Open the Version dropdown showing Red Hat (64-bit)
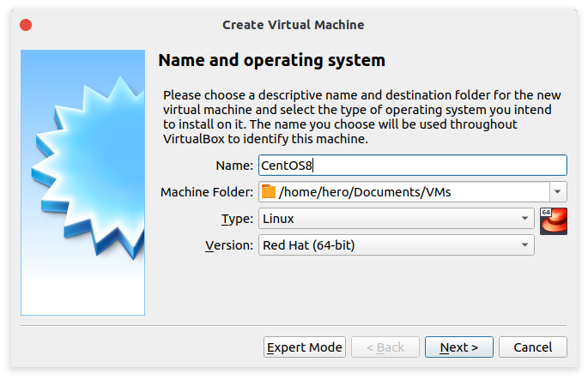This screenshot has width=588, height=380. click(x=397, y=245)
